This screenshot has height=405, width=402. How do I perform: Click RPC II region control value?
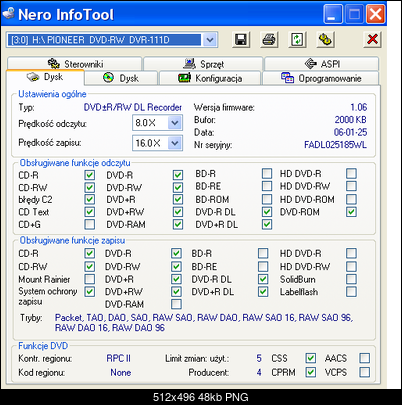pyautogui.click(x=119, y=358)
